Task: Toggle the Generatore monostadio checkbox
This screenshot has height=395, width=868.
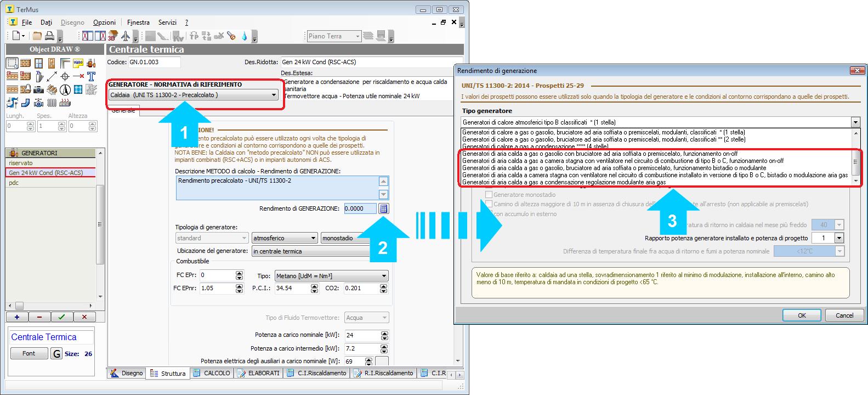Action: tap(489, 195)
